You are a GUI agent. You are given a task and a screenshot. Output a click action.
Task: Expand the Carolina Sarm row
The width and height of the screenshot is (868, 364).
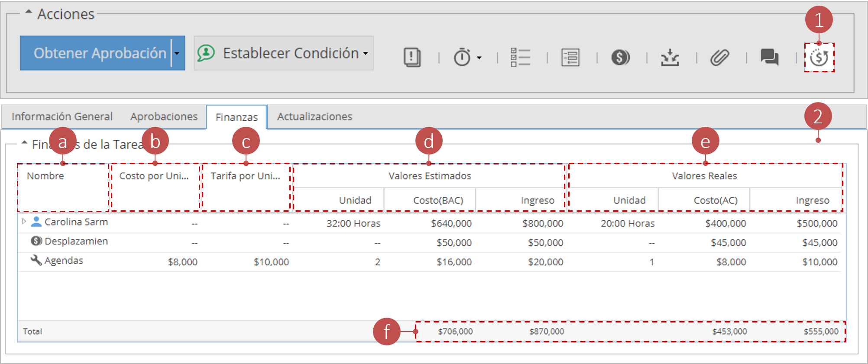(24, 221)
